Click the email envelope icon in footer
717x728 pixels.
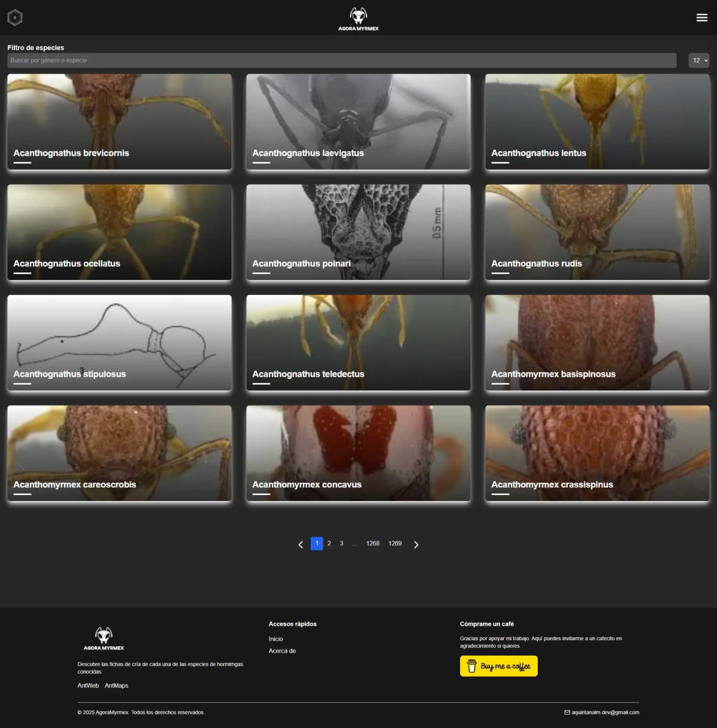pos(567,712)
